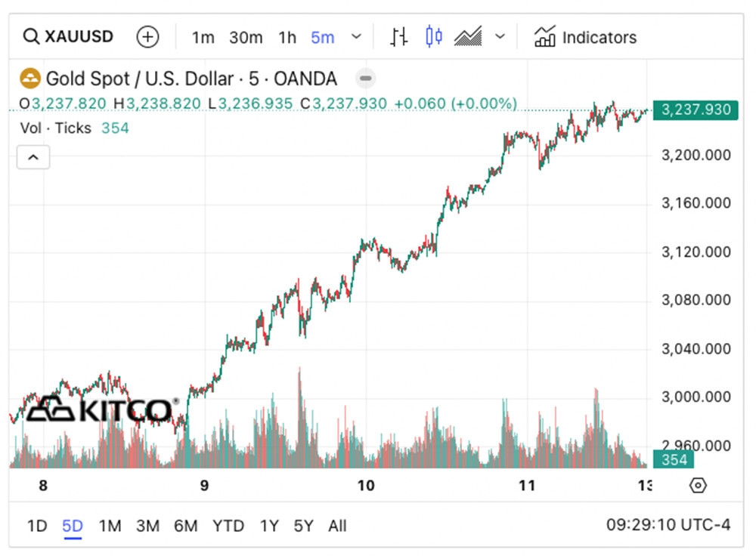This screenshot has height=556, width=756.
Task: Click the gold symbol logo icon
Action: point(30,79)
